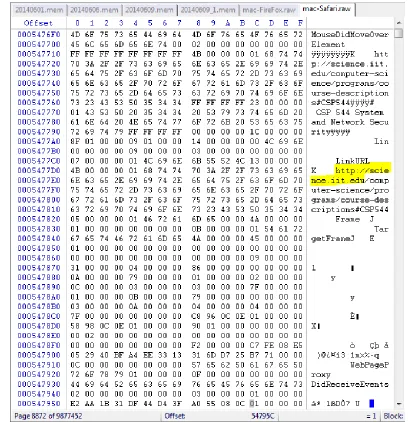Viewport: 408px width, 422px height.
Task: Select offset row 005476F0
Action: (x=39, y=34)
